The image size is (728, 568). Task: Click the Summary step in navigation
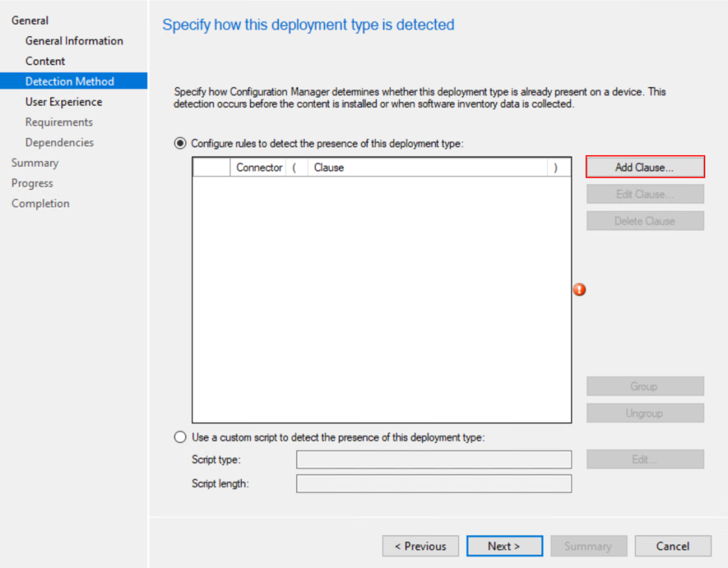[x=35, y=163]
